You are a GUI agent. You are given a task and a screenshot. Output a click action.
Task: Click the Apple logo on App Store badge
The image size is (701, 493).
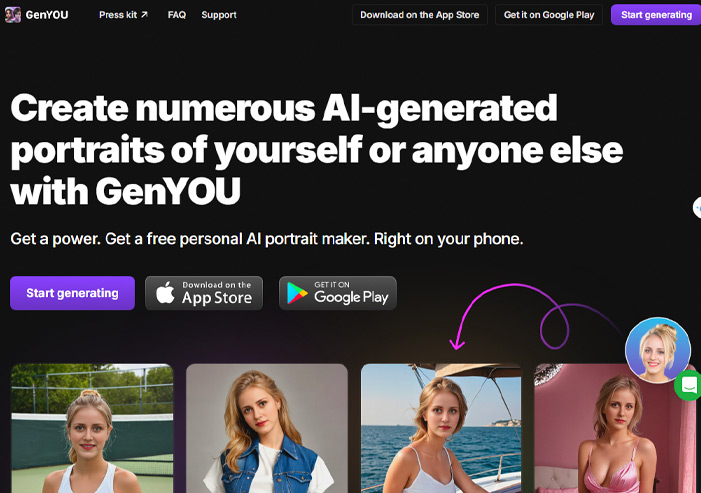click(x=165, y=293)
